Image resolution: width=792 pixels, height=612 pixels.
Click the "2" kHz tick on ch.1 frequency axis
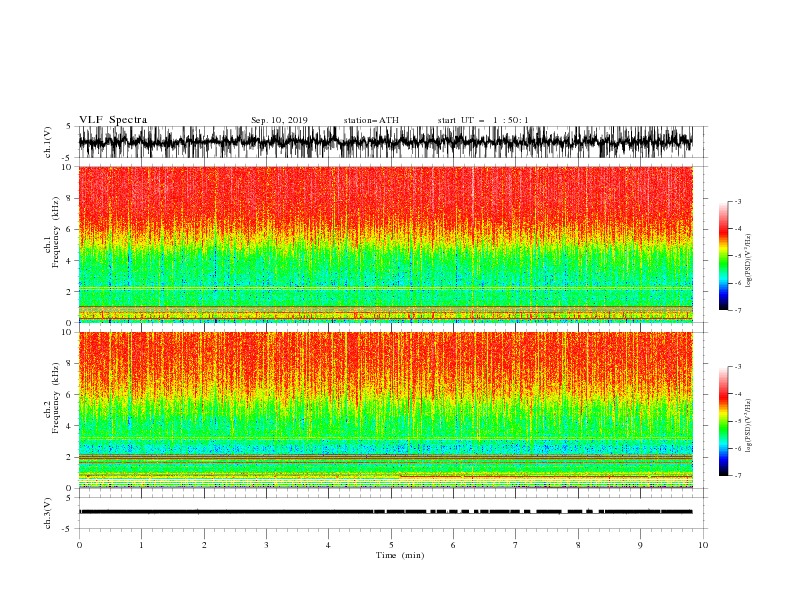coord(70,291)
